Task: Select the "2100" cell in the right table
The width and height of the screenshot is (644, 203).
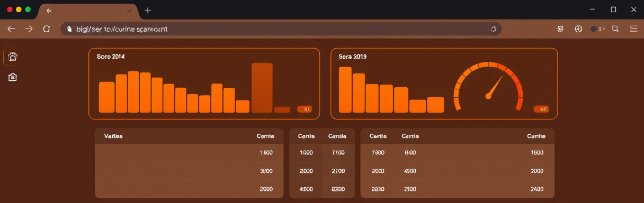Action: pyautogui.click(x=410, y=189)
